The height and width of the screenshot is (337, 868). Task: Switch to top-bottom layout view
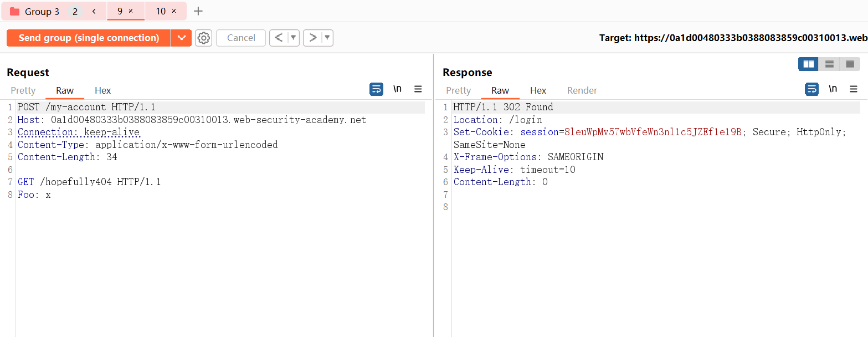(x=829, y=64)
